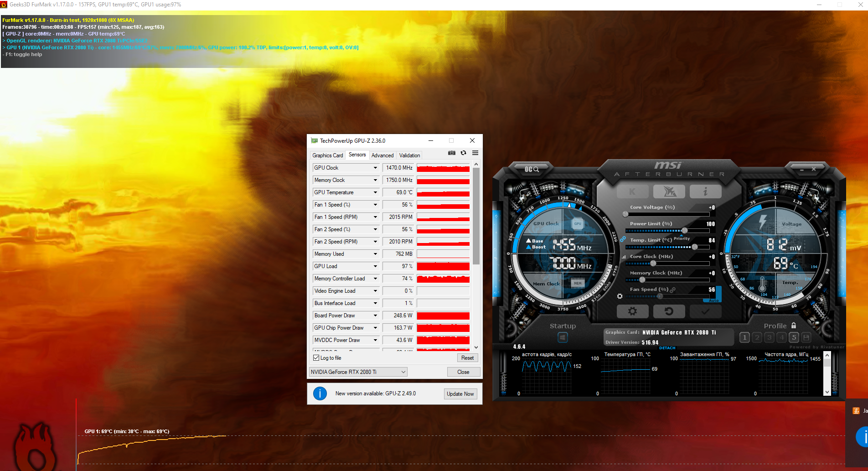Toggle the profile lock icon
The width and height of the screenshot is (868, 471).
click(794, 326)
